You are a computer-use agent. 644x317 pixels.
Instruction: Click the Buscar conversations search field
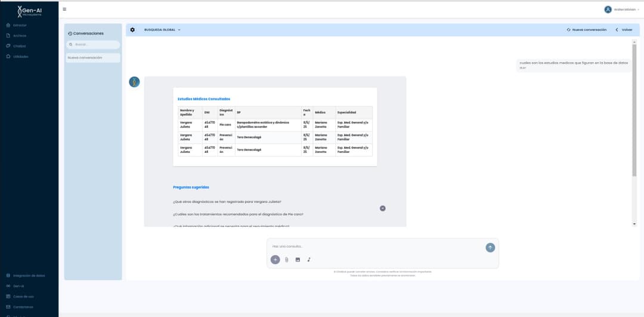94,45
